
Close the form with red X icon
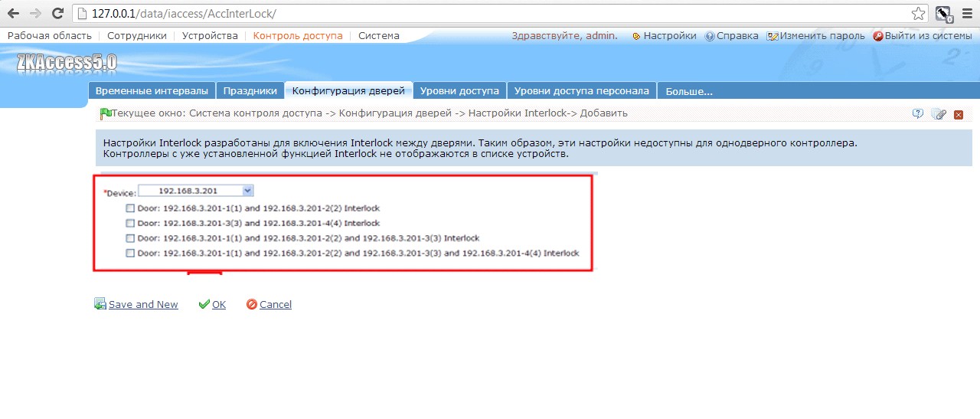tap(959, 115)
